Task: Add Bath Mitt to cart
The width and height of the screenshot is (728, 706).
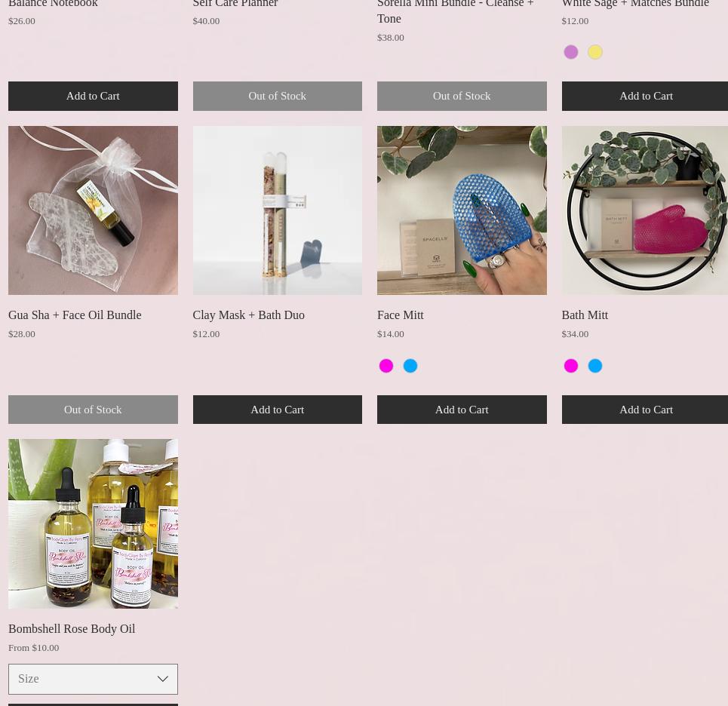Action: coord(645,410)
